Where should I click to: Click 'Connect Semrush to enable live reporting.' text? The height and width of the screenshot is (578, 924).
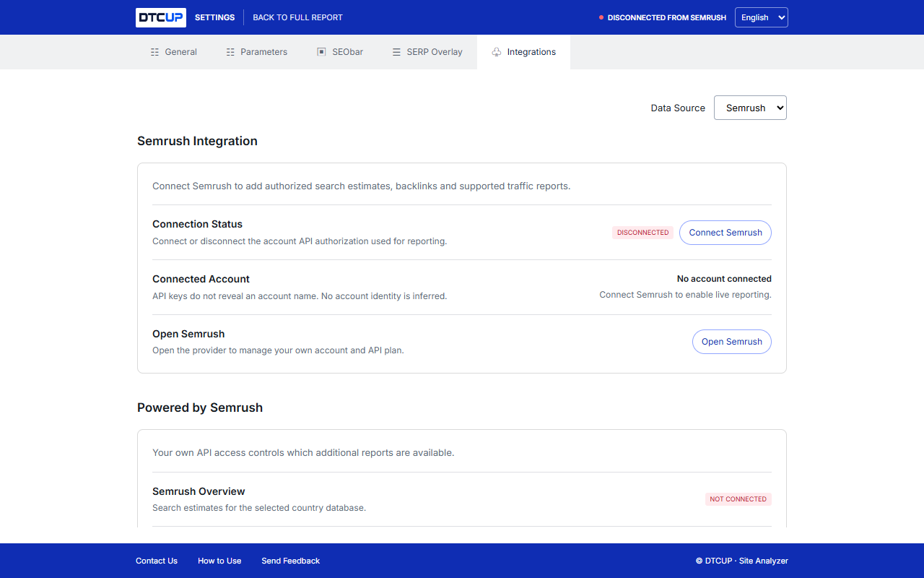tap(686, 295)
